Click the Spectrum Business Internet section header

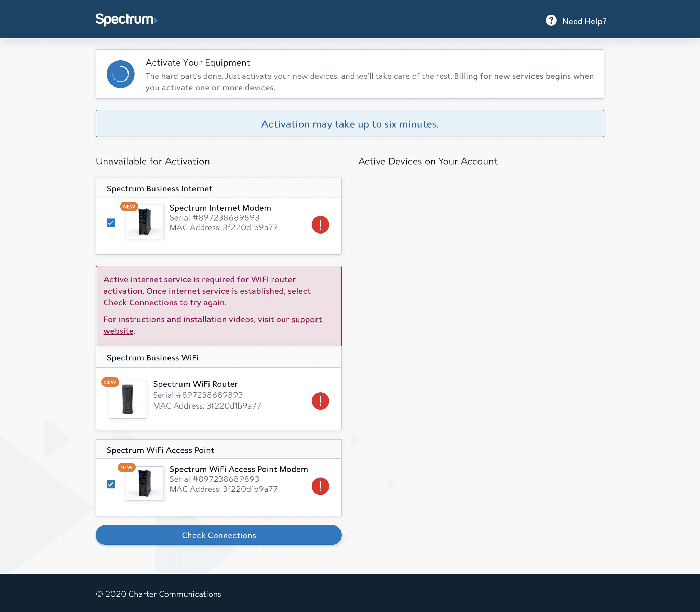coord(159,188)
